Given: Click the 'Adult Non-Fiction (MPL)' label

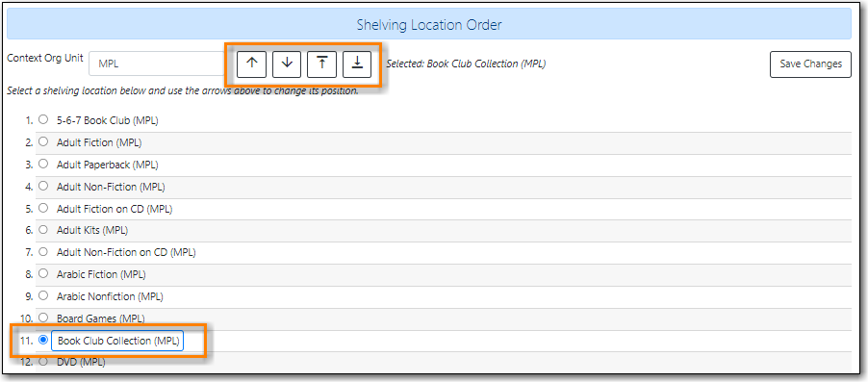Looking at the screenshot, I should [111, 187].
